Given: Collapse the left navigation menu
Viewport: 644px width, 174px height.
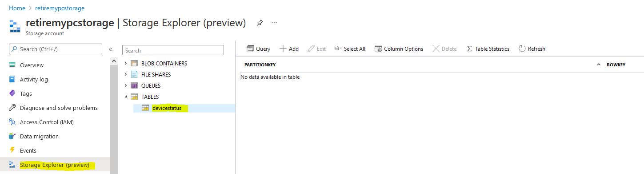Looking at the screenshot, I should pyautogui.click(x=111, y=49).
